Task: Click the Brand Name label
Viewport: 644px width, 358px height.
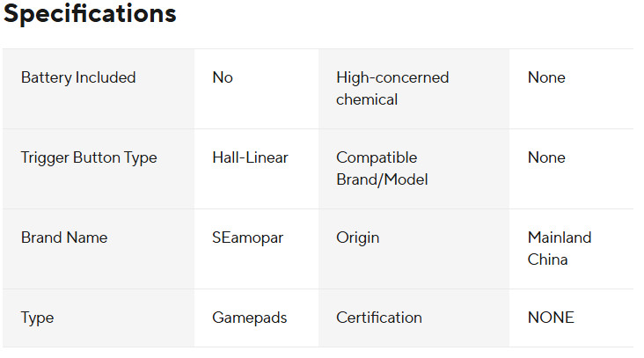Action: coord(64,237)
